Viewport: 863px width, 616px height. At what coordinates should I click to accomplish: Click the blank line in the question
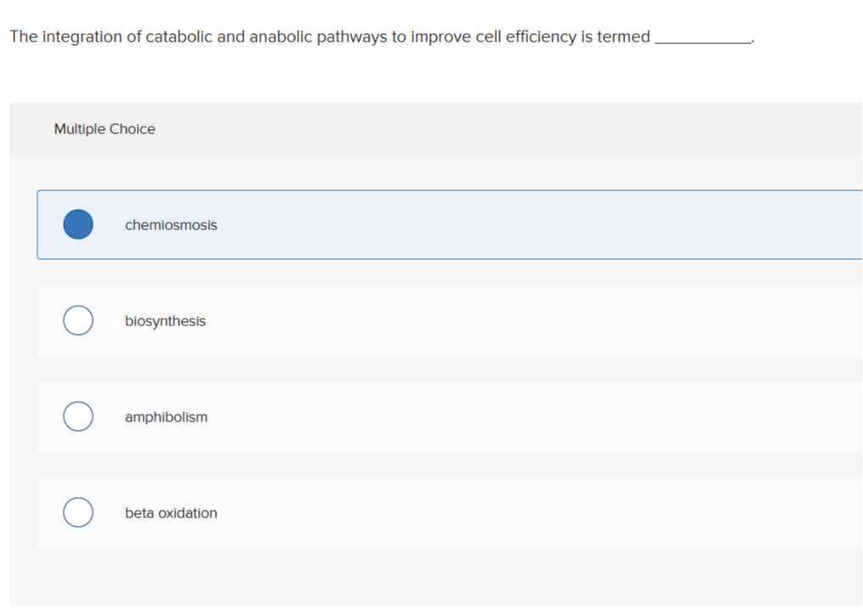click(703, 41)
